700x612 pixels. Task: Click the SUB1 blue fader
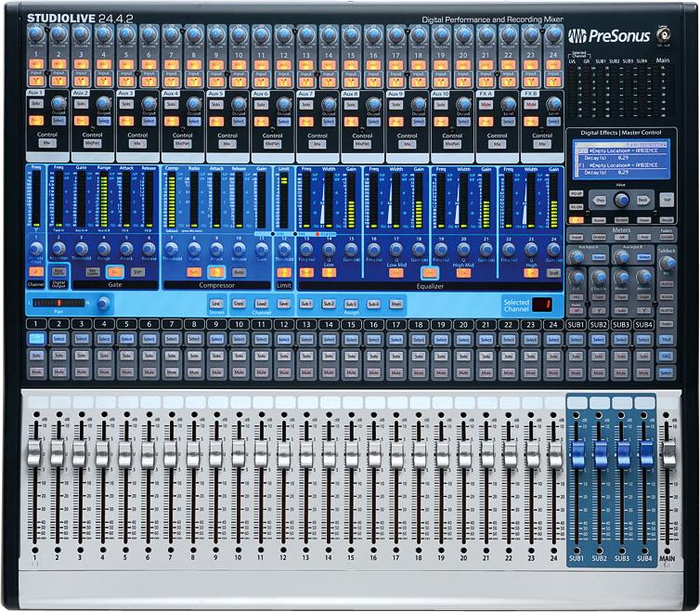click(x=577, y=454)
